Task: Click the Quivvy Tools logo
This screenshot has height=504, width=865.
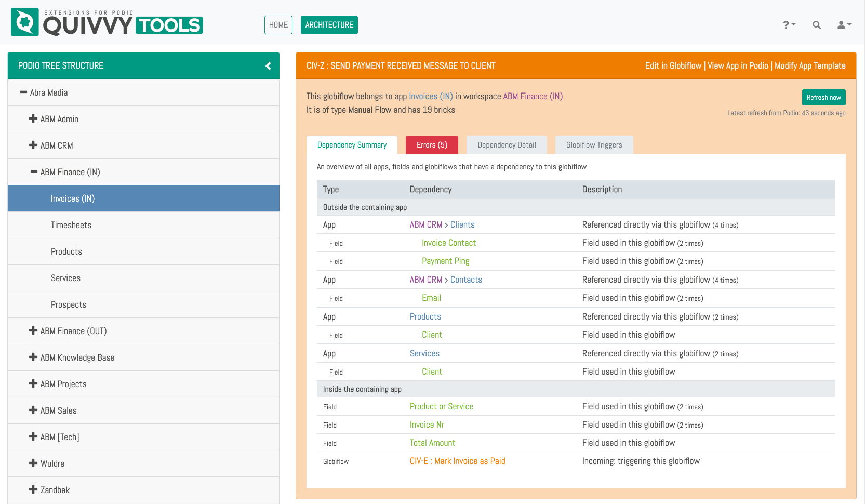Action: pyautogui.click(x=107, y=23)
